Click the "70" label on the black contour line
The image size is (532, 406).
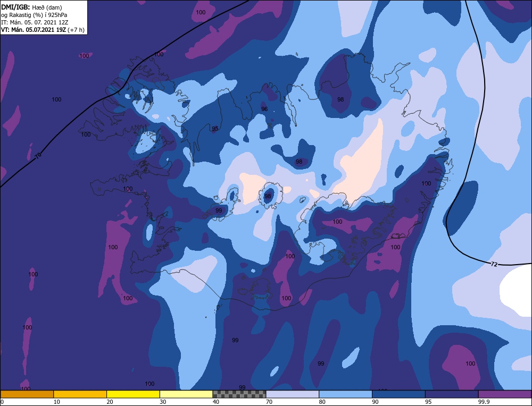tap(38, 156)
